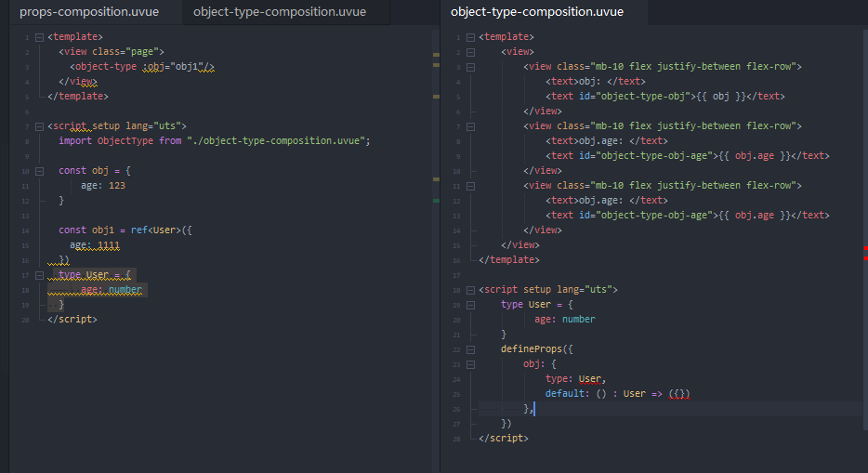
Task: Collapse the template block in left pane
Action: (x=39, y=37)
